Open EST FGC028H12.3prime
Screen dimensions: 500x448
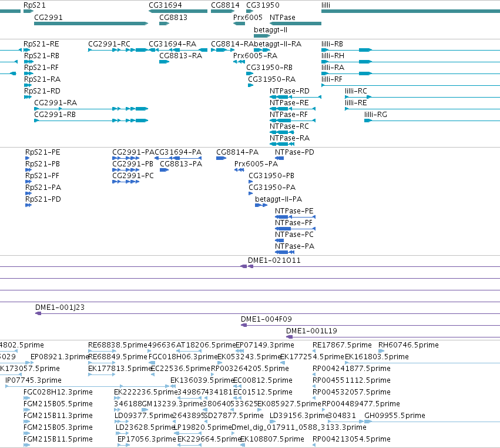[x=58, y=392]
